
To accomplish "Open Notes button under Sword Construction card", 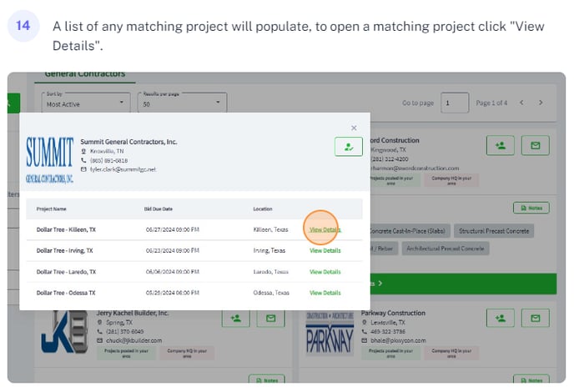I will (531, 208).
